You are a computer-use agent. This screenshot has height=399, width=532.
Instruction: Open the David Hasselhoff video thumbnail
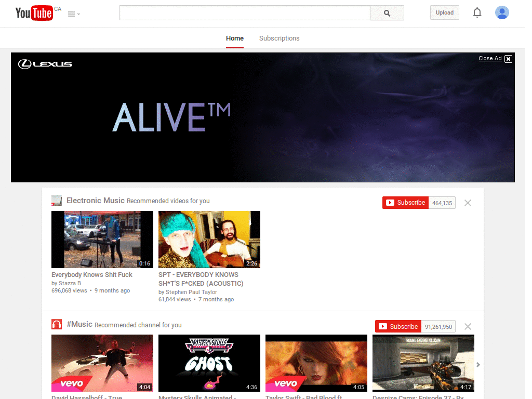(x=102, y=363)
